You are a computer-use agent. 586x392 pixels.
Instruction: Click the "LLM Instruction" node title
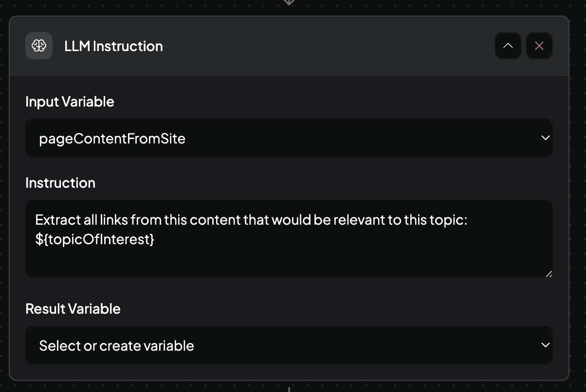pyautogui.click(x=113, y=46)
